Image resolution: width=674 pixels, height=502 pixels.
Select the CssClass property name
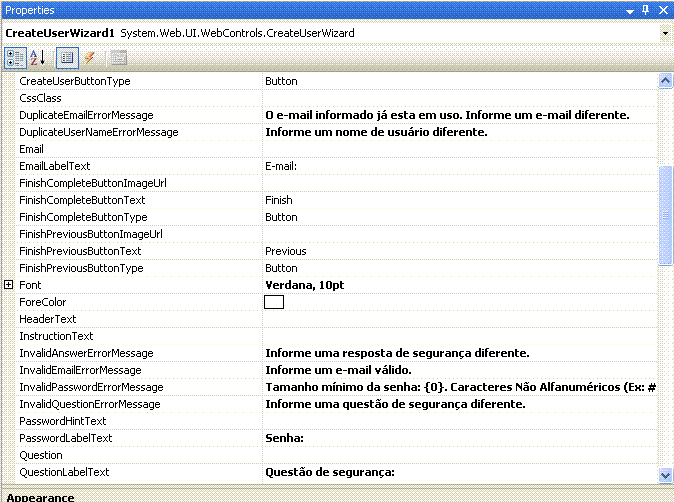coord(40,98)
